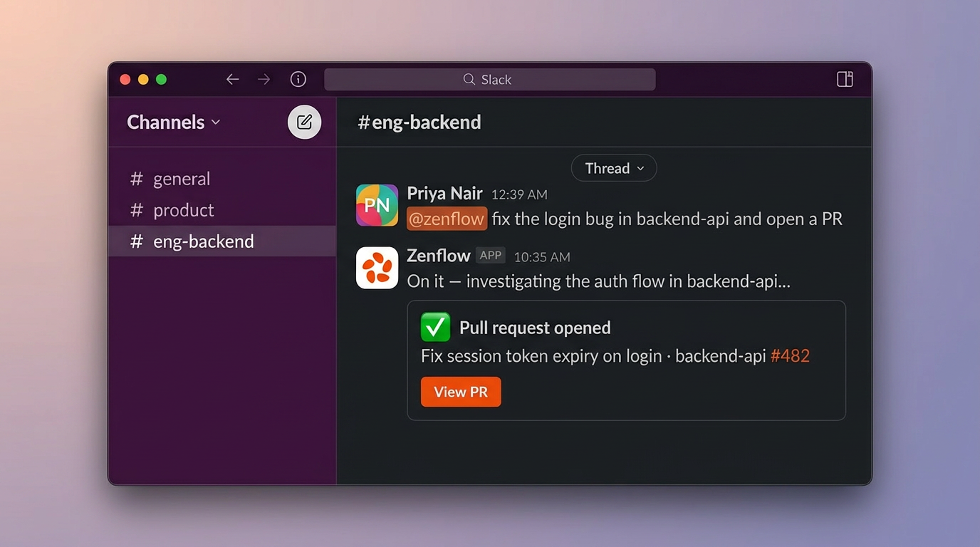
Task: Open the #482 pull request link
Action: pos(790,355)
